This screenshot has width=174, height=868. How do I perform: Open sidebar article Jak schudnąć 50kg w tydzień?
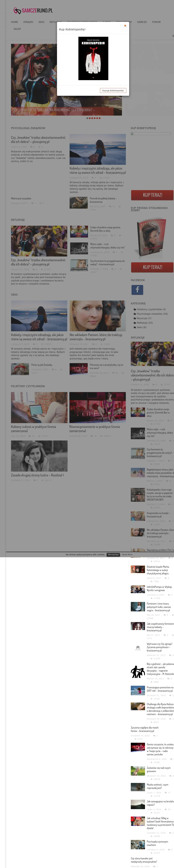(x=160, y=823)
